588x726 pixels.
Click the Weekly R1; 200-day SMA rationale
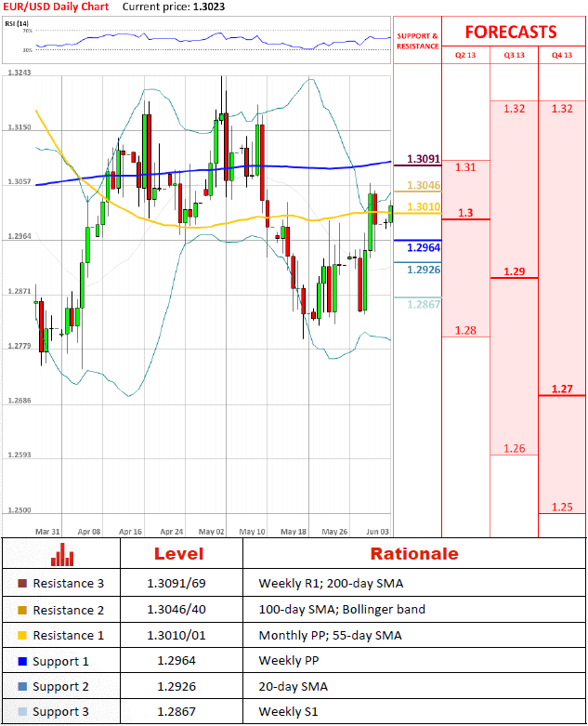pyautogui.click(x=331, y=584)
